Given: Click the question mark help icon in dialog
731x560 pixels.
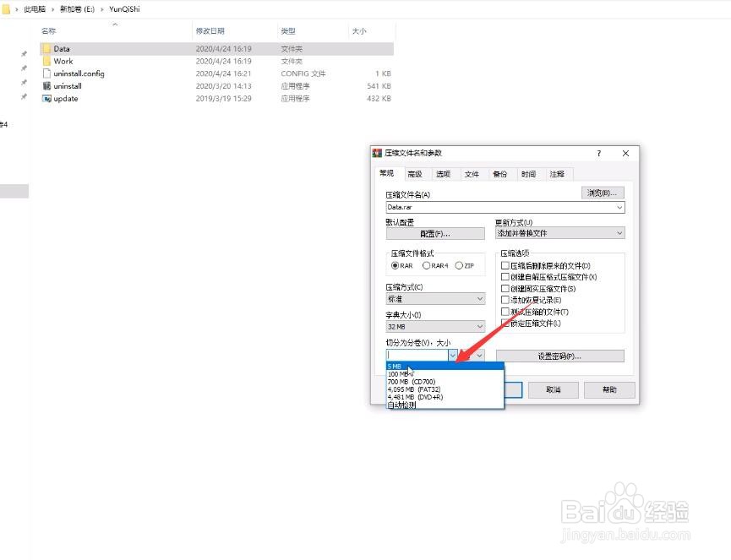Looking at the screenshot, I should [598, 153].
